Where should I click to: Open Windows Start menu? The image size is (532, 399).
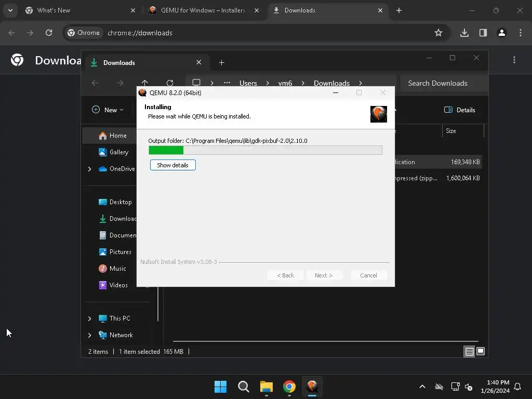coord(220,387)
